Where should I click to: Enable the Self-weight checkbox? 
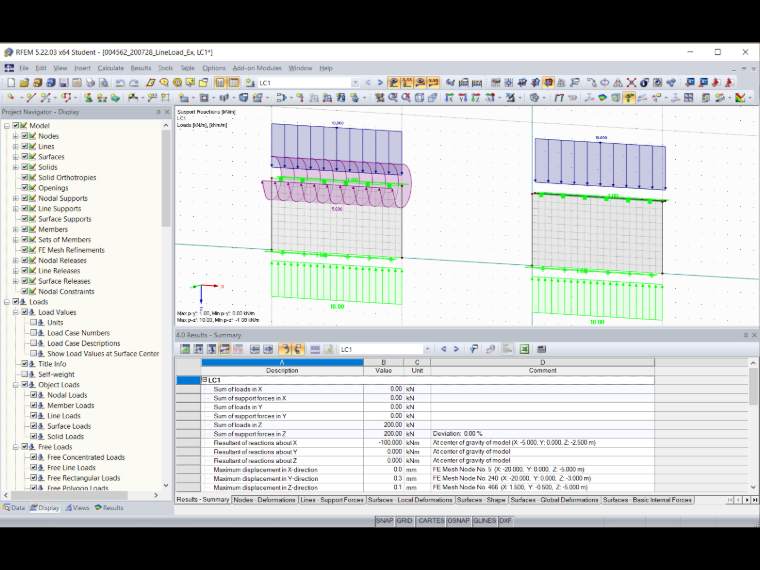pos(24,374)
